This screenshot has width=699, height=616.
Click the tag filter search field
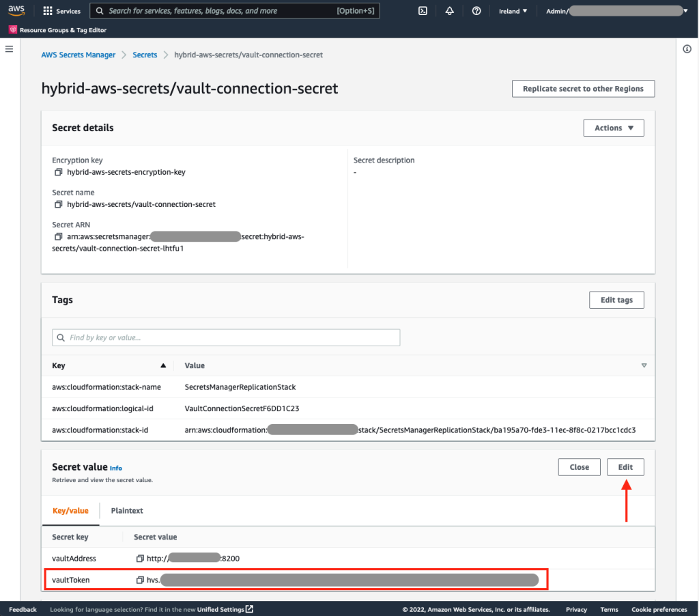tap(225, 337)
